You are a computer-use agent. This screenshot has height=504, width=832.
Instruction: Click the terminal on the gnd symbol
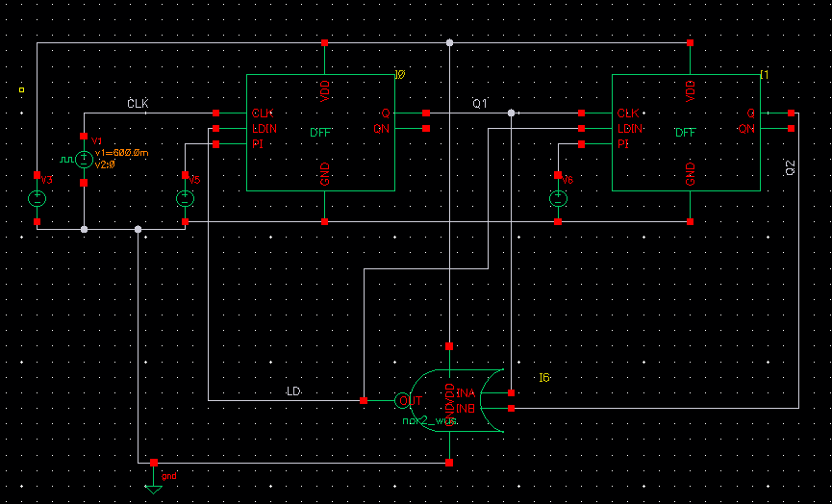pyautogui.click(x=154, y=464)
